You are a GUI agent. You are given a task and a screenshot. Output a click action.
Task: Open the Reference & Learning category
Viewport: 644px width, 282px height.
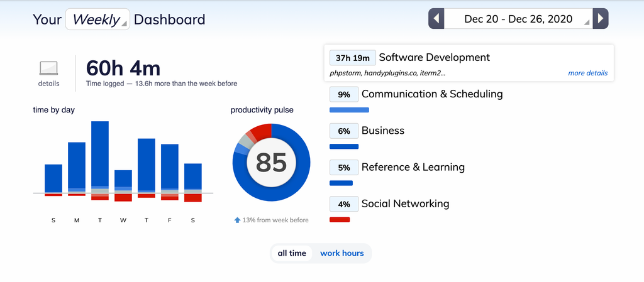pyautogui.click(x=413, y=167)
